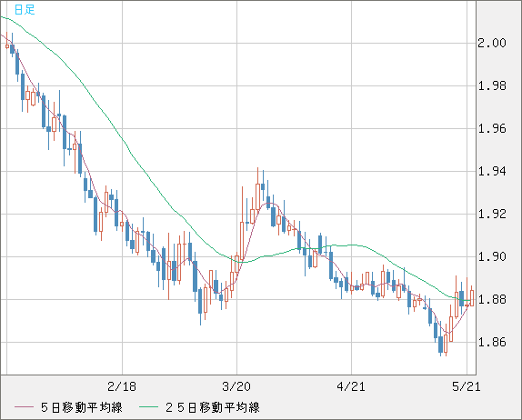This screenshot has height=420, width=522.
Task: Click the 2/18 date axis label
Action: click(122, 386)
